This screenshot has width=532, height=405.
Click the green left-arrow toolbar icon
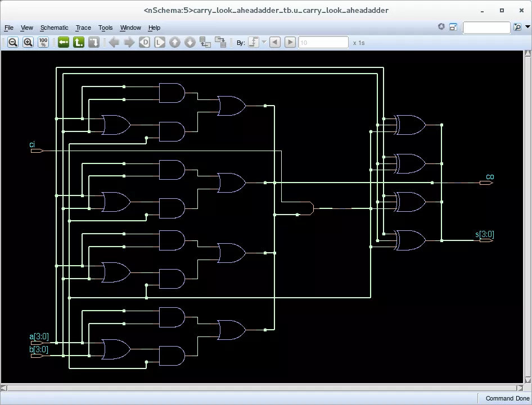click(64, 42)
